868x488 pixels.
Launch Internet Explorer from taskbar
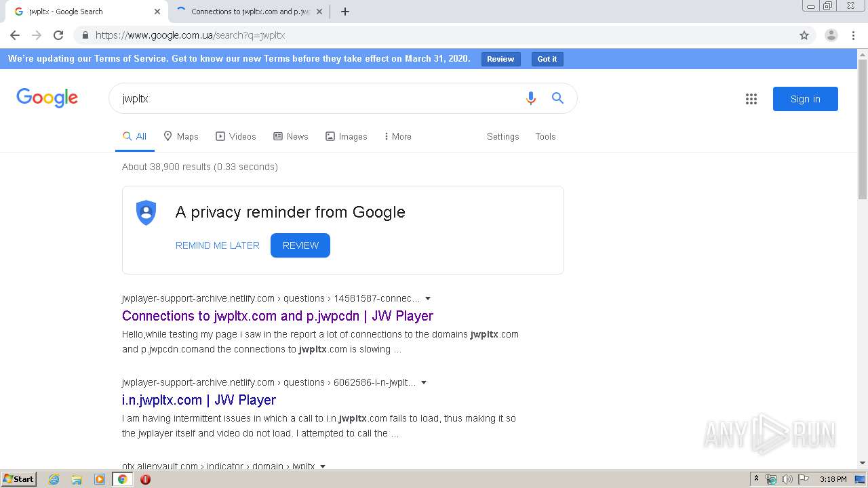(x=54, y=479)
